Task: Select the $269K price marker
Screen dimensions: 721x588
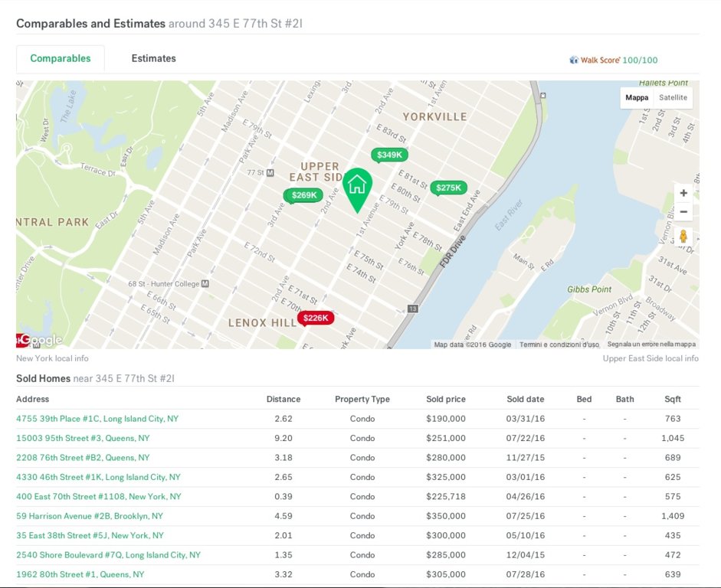Action: pos(303,195)
